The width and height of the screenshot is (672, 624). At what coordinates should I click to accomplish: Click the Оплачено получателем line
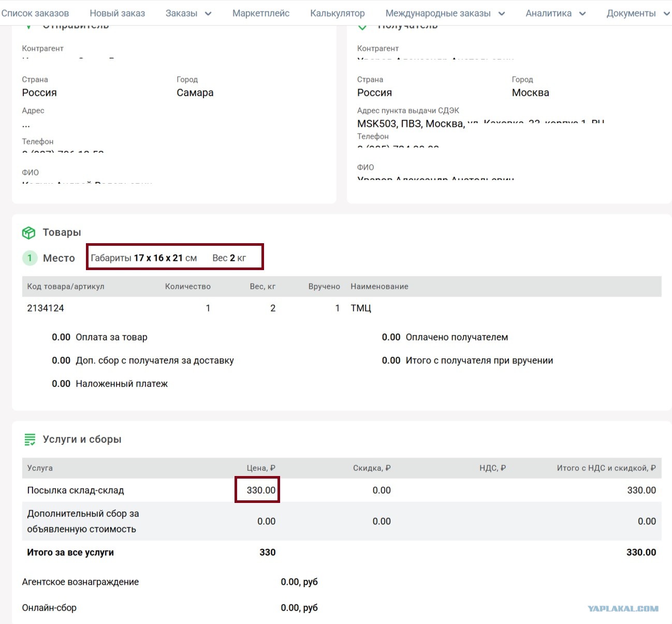click(445, 337)
